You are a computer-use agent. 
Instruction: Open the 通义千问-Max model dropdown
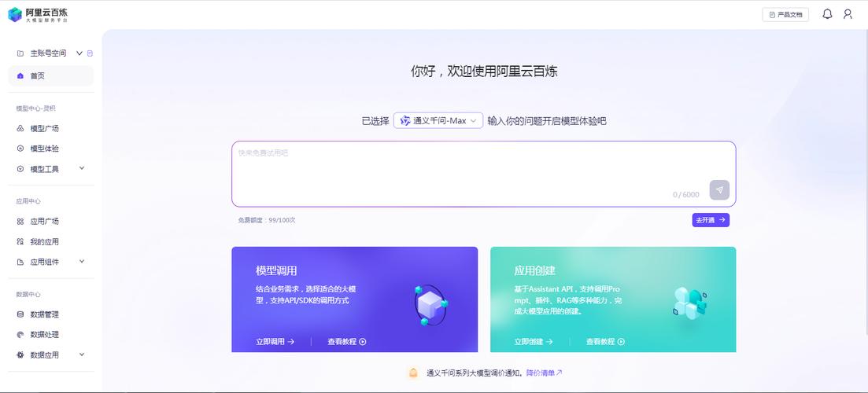click(x=438, y=120)
